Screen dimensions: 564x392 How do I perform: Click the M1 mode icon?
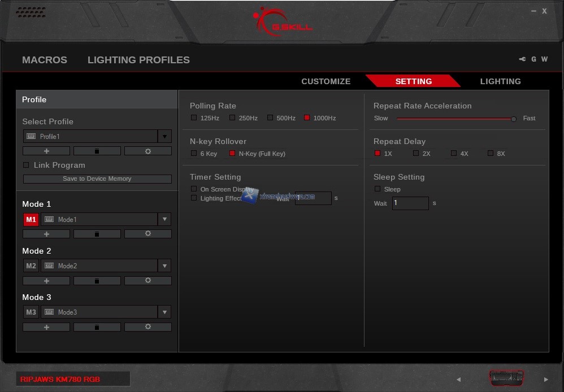tap(31, 219)
